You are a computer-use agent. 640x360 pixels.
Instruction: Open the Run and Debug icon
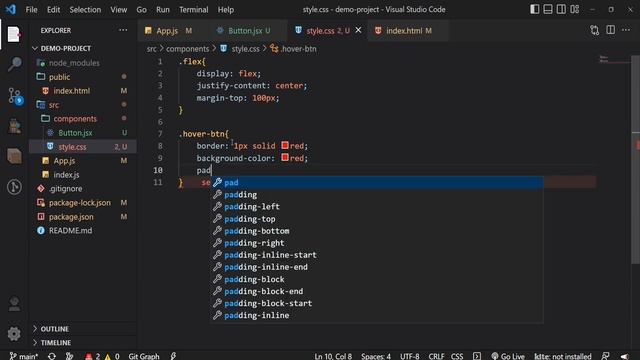tap(14, 127)
